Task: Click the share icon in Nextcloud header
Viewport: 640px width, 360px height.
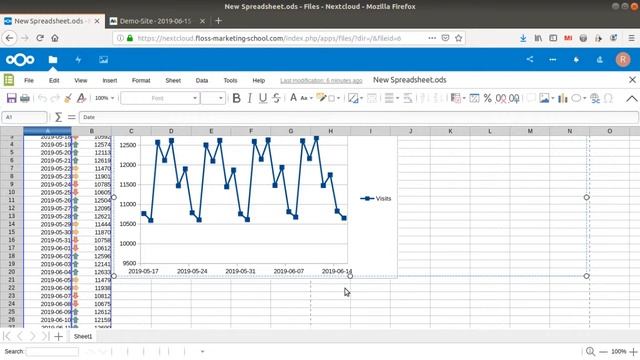Action: [530, 59]
